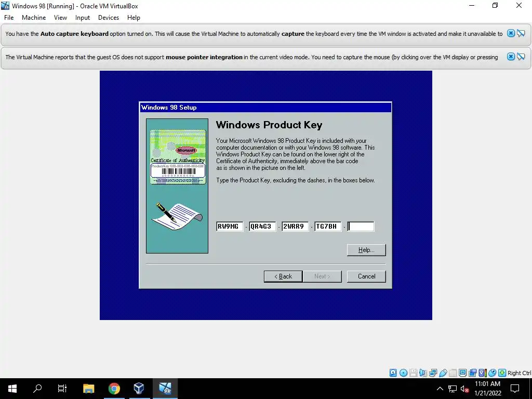
Task: Show hidden system tray icons
Action: [x=440, y=389]
